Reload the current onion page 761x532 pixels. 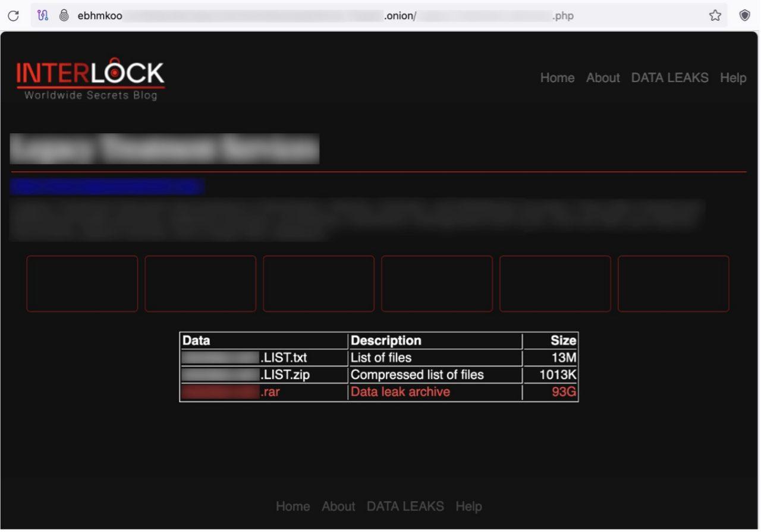(12, 15)
